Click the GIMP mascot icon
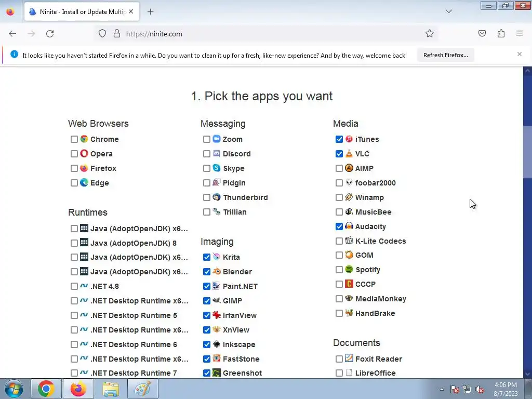The width and height of the screenshot is (532, 399). [217, 300]
